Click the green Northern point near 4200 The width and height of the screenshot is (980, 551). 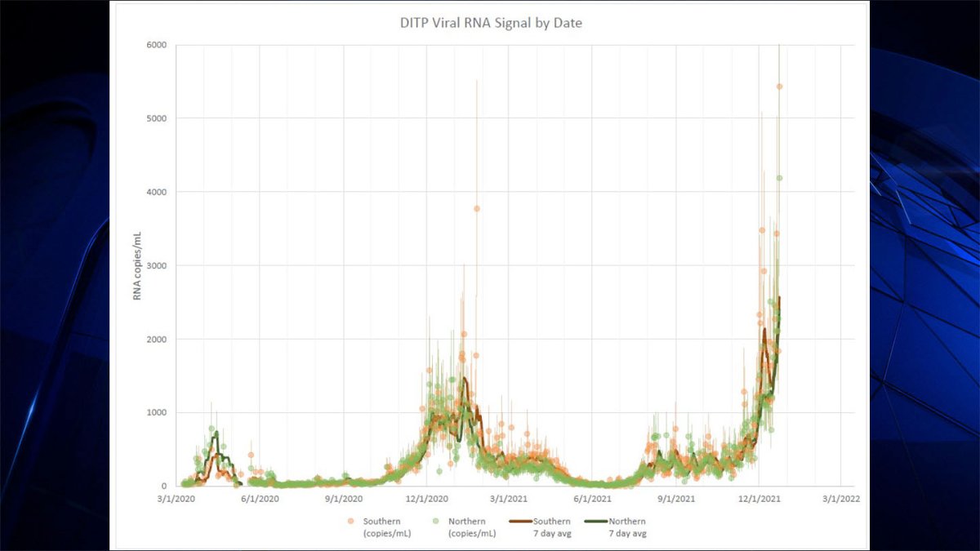779,178
